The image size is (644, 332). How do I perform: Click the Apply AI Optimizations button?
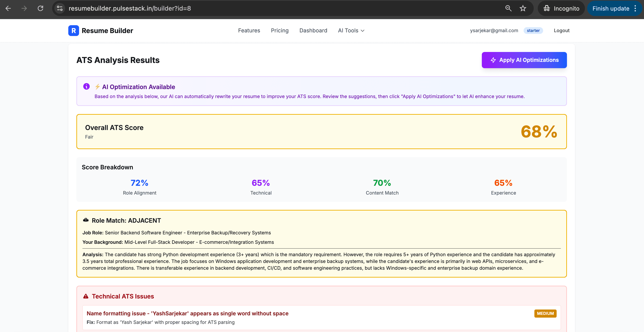(x=524, y=60)
